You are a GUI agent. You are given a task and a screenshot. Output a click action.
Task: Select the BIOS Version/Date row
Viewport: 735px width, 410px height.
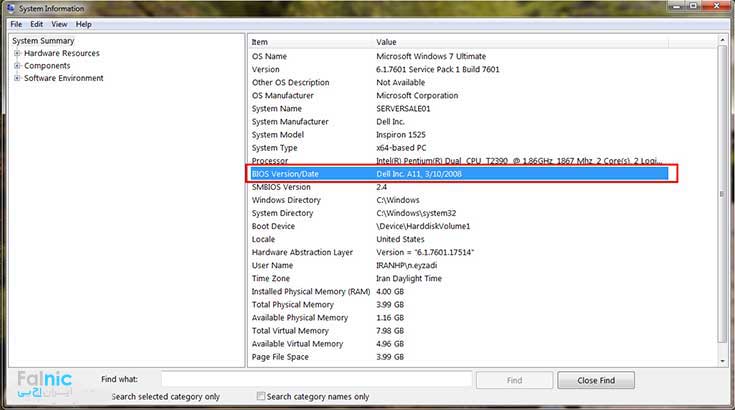(x=460, y=174)
